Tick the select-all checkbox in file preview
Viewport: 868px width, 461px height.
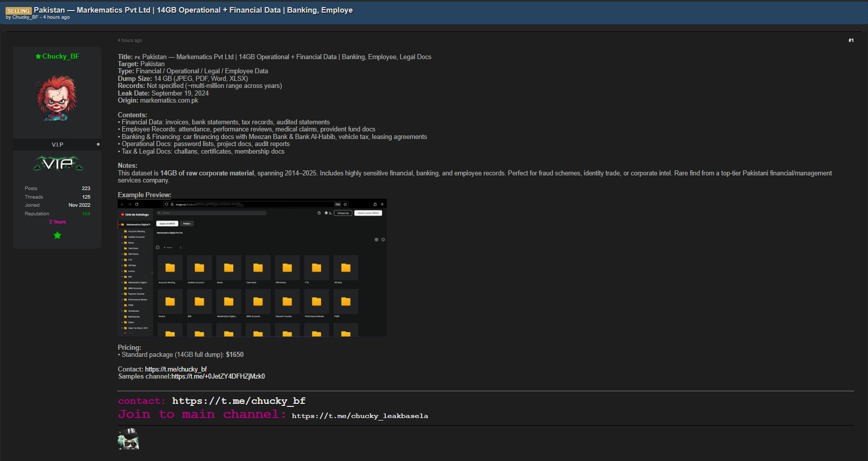click(158, 247)
